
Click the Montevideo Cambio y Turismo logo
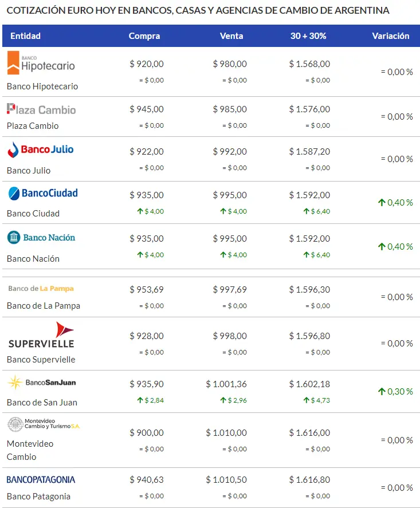click(x=44, y=424)
